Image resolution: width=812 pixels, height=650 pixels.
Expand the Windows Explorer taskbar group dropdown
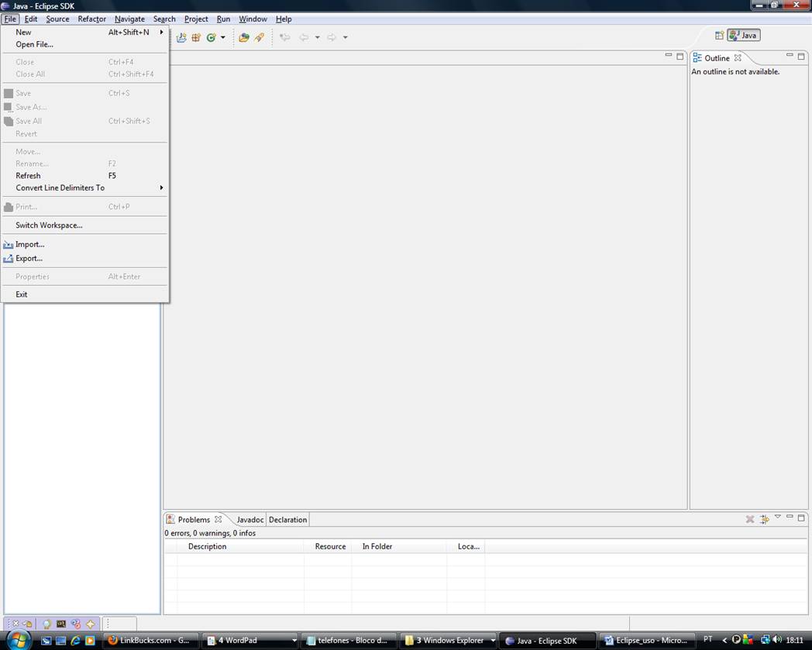click(493, 640)
